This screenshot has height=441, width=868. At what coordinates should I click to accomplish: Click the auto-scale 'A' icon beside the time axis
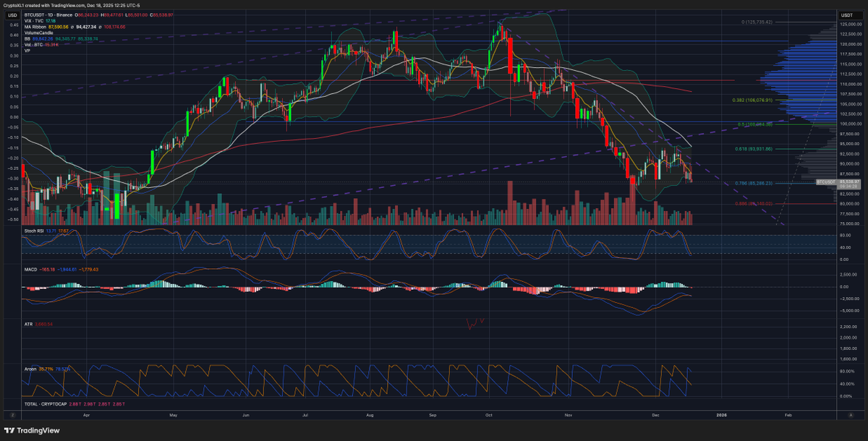point(851,416)
